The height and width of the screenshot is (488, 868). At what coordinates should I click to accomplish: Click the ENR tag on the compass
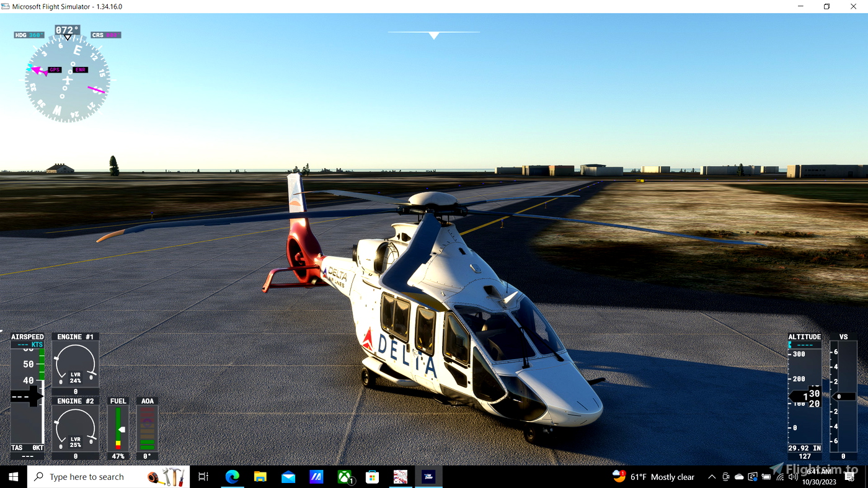81,70
